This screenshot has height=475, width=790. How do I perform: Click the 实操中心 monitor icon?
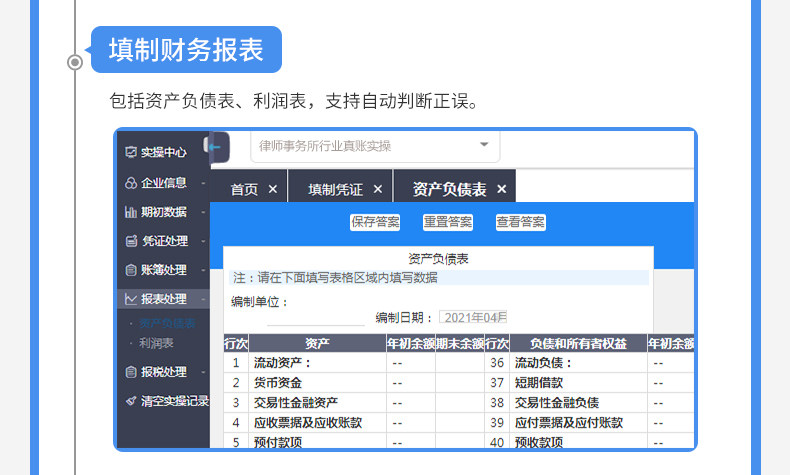coord(131,152)
